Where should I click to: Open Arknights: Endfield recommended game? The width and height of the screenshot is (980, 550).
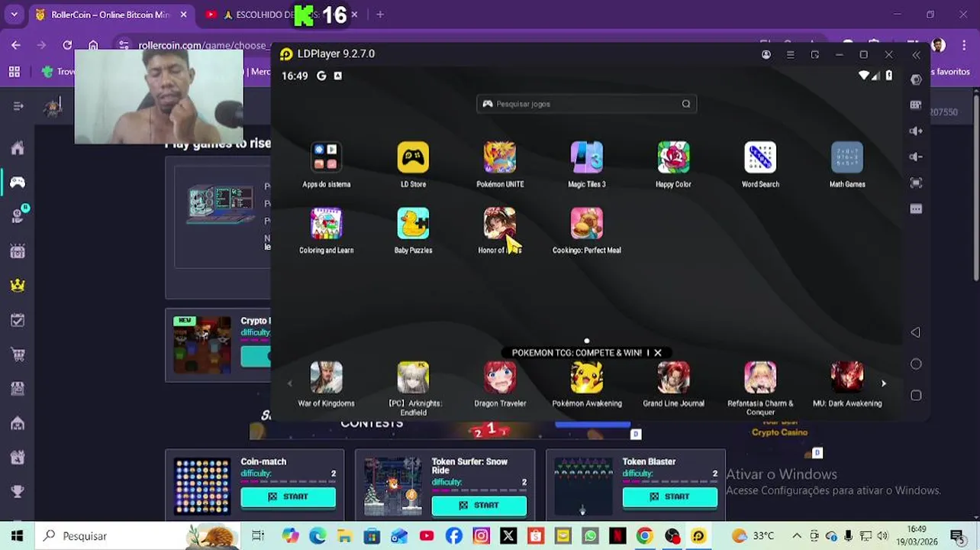413,377
